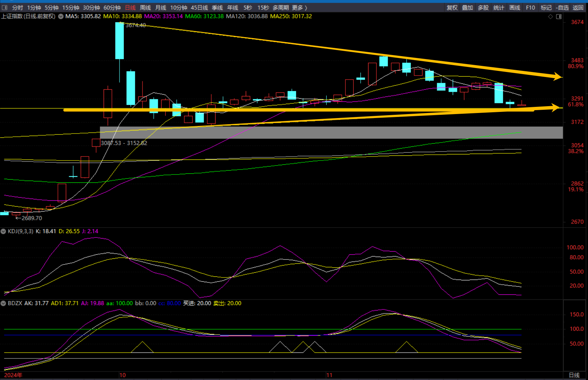Screen dimensions: 588x380
Task: Click the diamond icon above the price axis
Action: pyautogui.click(x=550, y=17)
